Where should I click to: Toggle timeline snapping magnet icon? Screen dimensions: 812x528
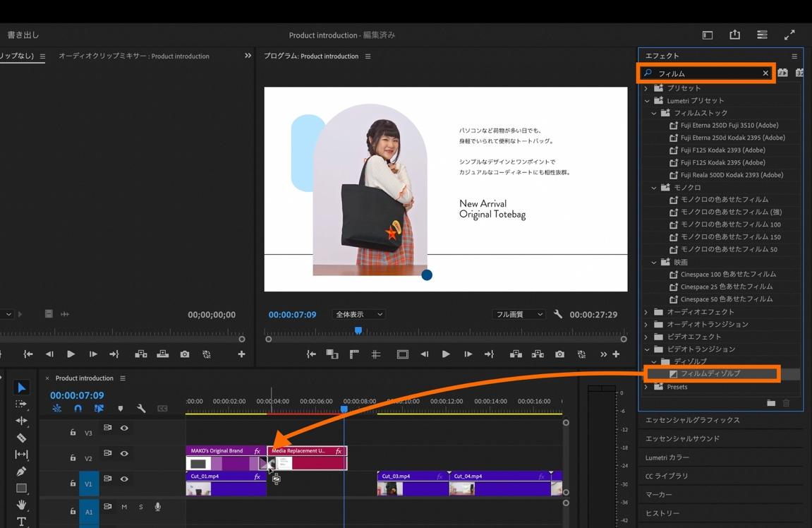(x=78, y=409)
